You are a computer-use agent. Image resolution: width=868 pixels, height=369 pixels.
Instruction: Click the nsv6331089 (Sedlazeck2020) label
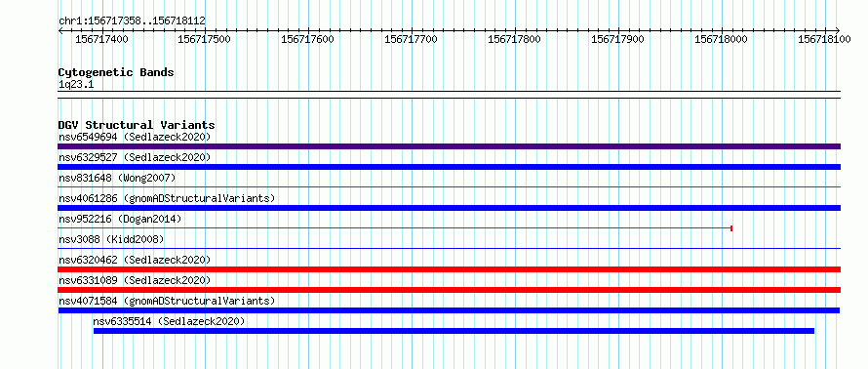tap(135, 280)
